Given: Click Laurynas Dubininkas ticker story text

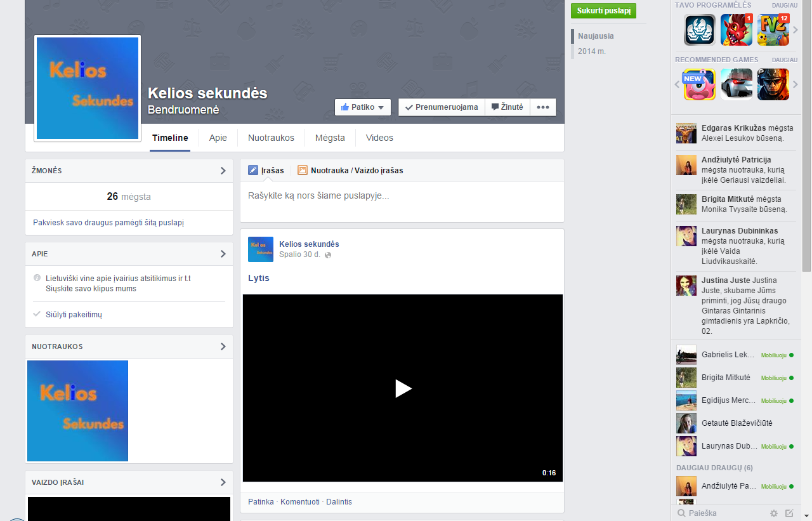Looking at the screenshot, I should (743, 246).
